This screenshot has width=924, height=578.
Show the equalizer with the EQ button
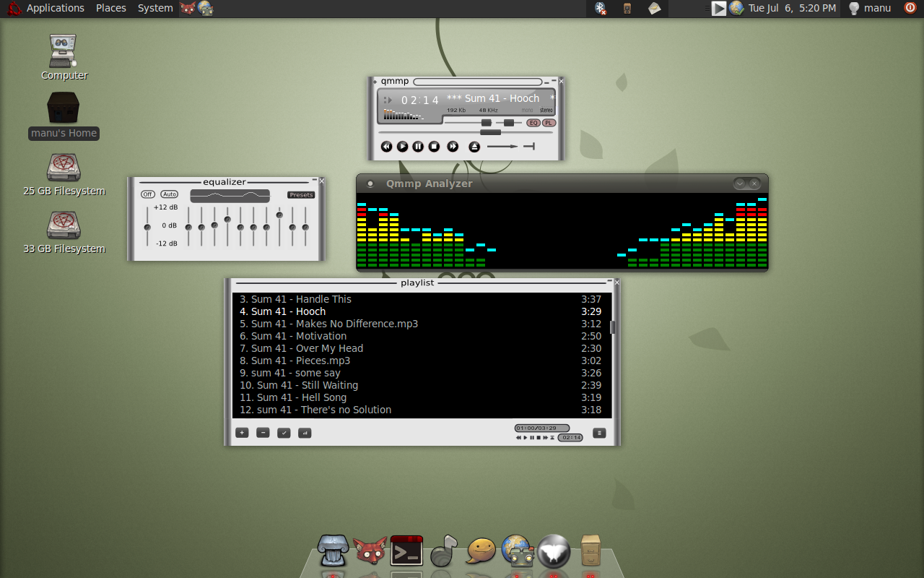tap(533, 123)
